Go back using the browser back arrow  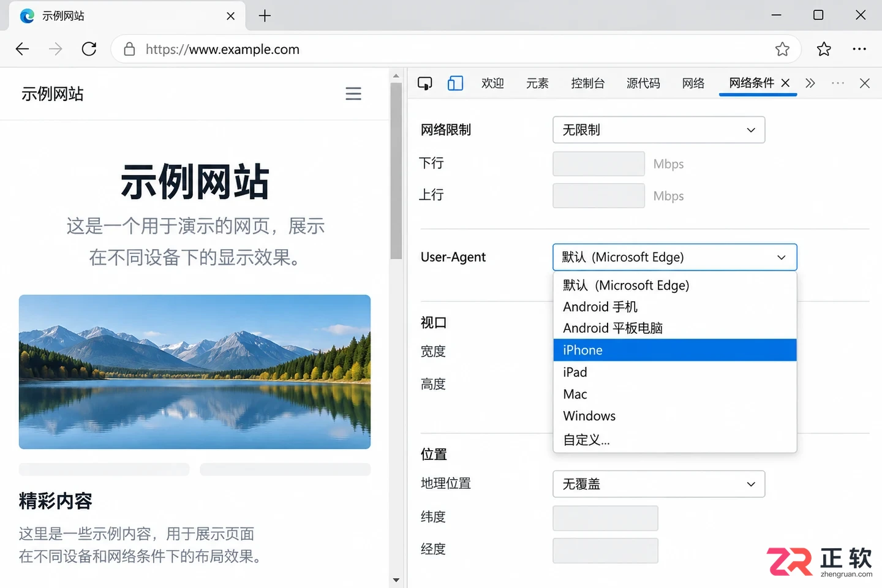click(x=23, y=49)
